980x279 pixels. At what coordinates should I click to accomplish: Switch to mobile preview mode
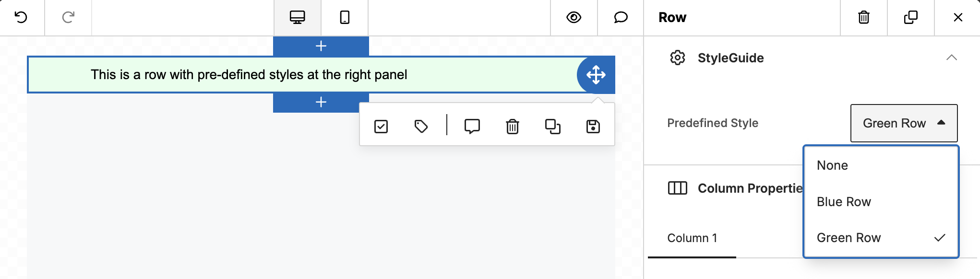pyautogui.click(x=345, y=18)
